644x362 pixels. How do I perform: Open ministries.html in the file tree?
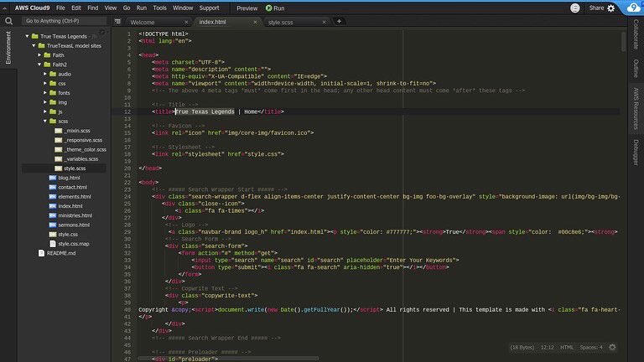tap(75, 215)
